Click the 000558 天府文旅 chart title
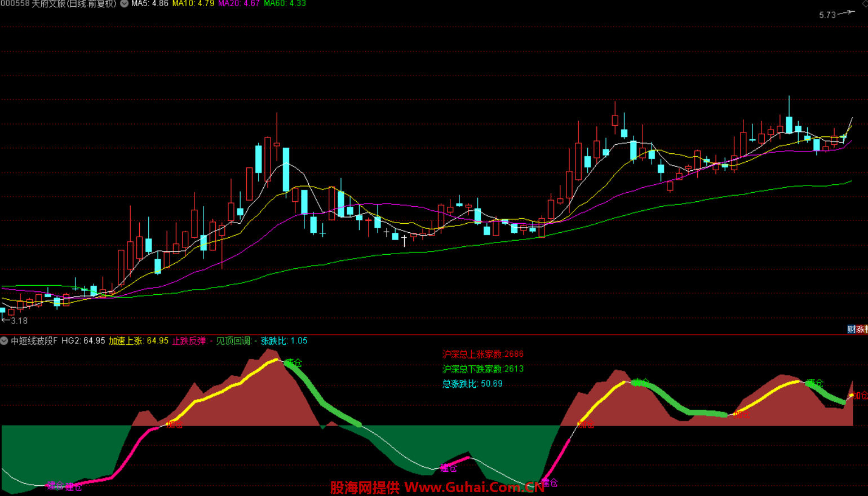This screenshot has width=868, height=496. point(58,4)
